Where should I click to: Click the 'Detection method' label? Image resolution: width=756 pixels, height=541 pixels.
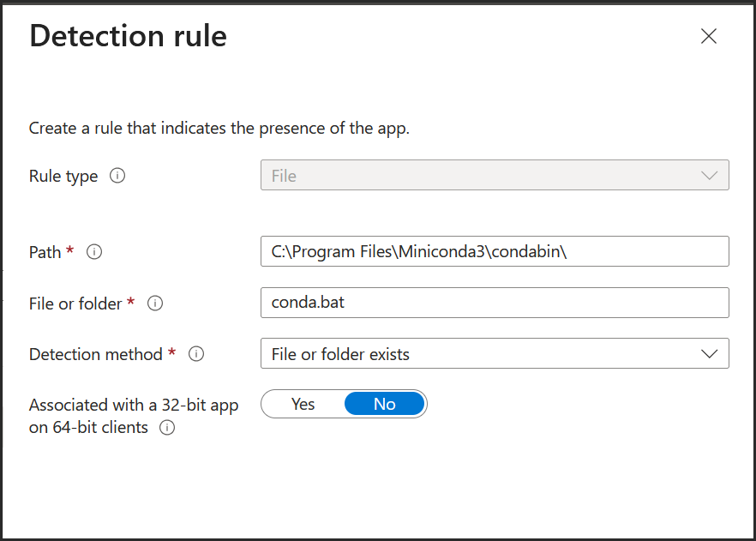pyautogui.click(x=95, y=354)
